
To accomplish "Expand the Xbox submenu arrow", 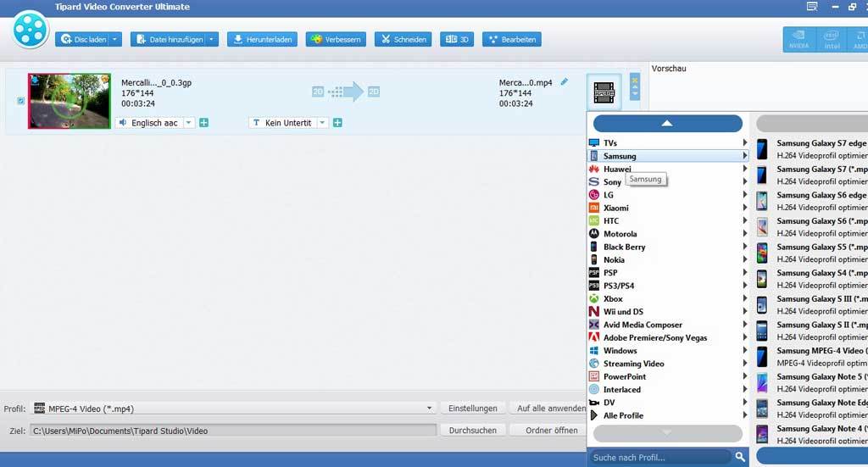I will click(x=744, y=298).
